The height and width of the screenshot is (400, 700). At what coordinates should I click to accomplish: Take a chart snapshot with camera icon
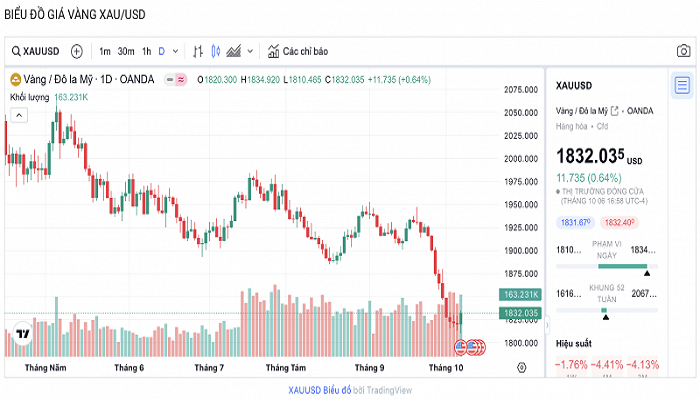click(x=683, y=51)
